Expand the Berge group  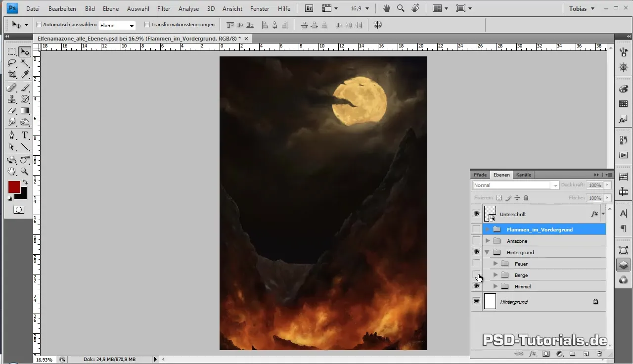point(496,275)
